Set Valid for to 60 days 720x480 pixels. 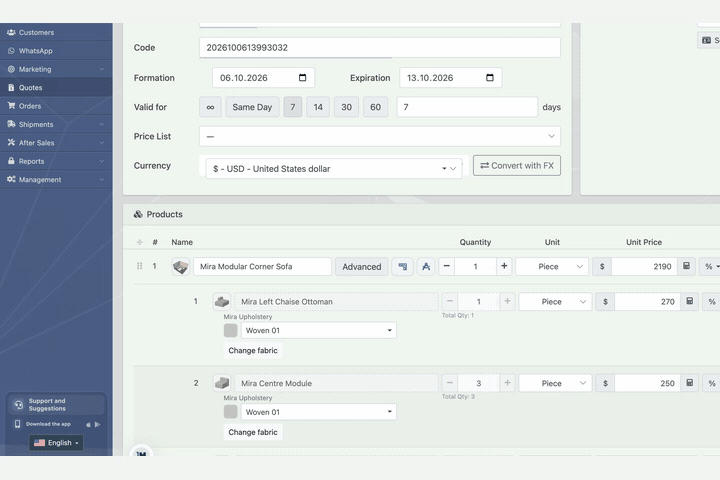[375, 107]
